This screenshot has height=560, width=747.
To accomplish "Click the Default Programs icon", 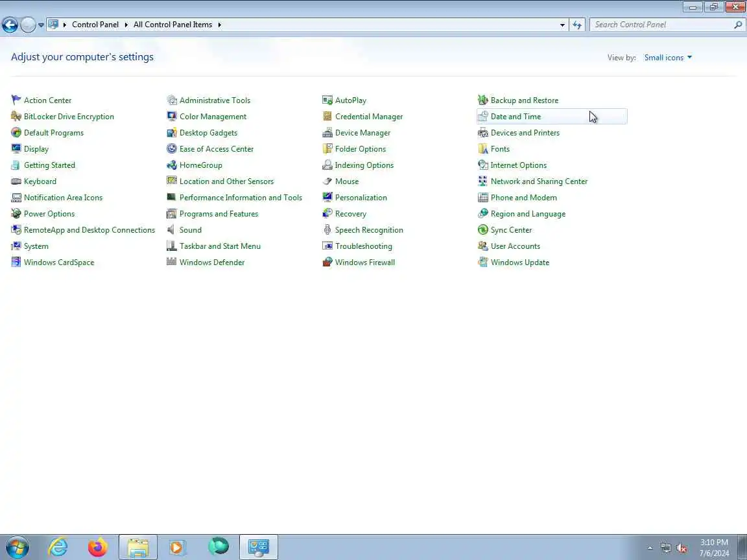I will 16,132.
